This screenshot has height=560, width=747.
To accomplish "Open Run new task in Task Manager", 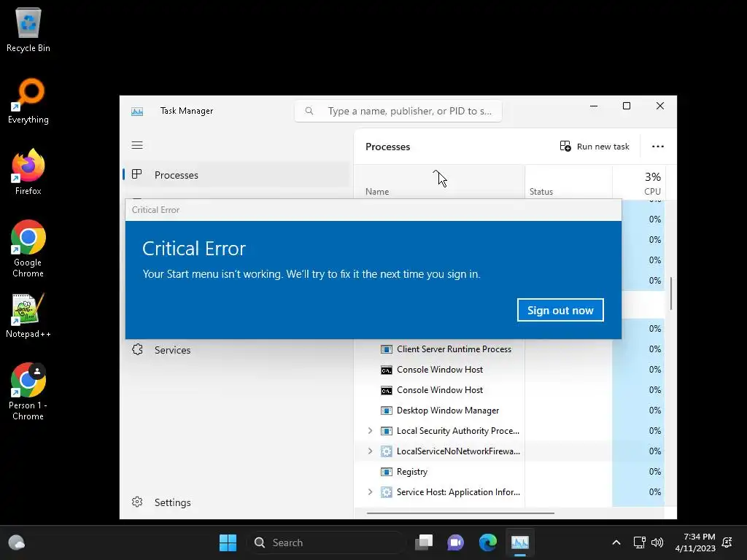I will [595, 146].
